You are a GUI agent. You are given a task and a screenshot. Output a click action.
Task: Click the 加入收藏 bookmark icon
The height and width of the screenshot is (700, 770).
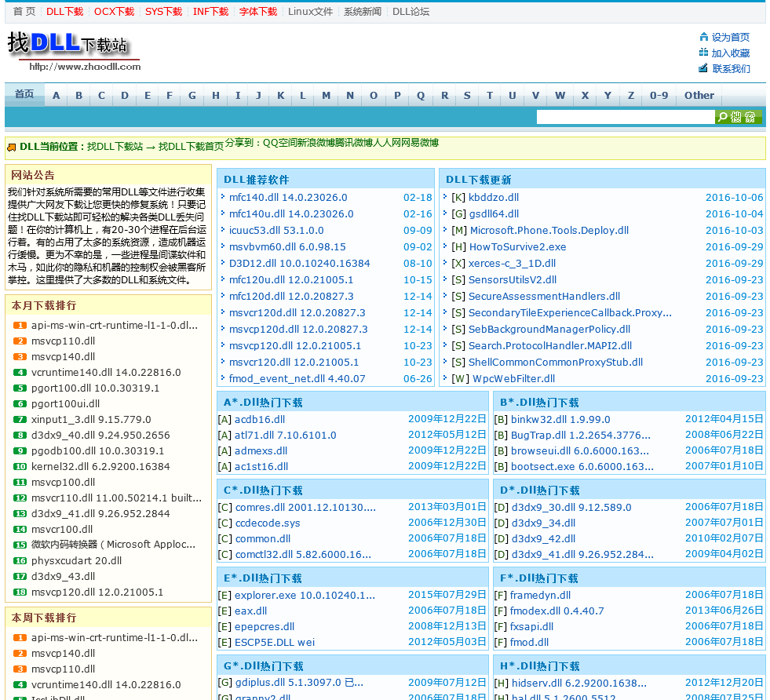click(x=703, y=53)
